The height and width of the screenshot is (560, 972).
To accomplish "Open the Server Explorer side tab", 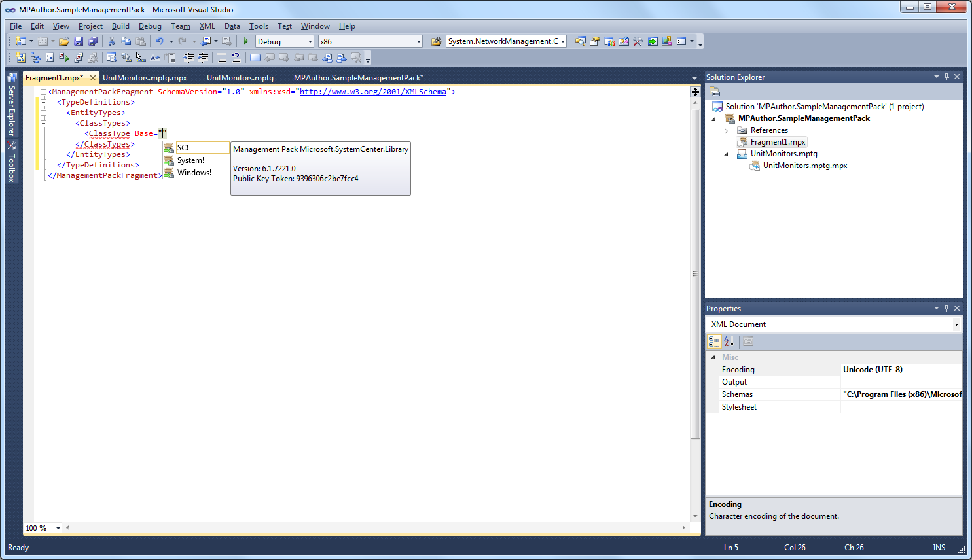I will tap(12, 105).
